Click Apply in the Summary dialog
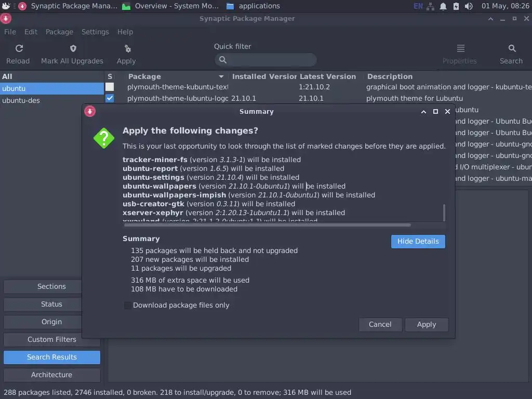Viewport: 532px width, 399px height. 427,325
